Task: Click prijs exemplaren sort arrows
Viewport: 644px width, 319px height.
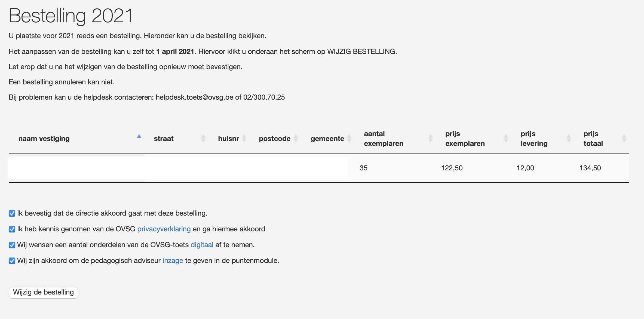Action: [x=506, y=139]
